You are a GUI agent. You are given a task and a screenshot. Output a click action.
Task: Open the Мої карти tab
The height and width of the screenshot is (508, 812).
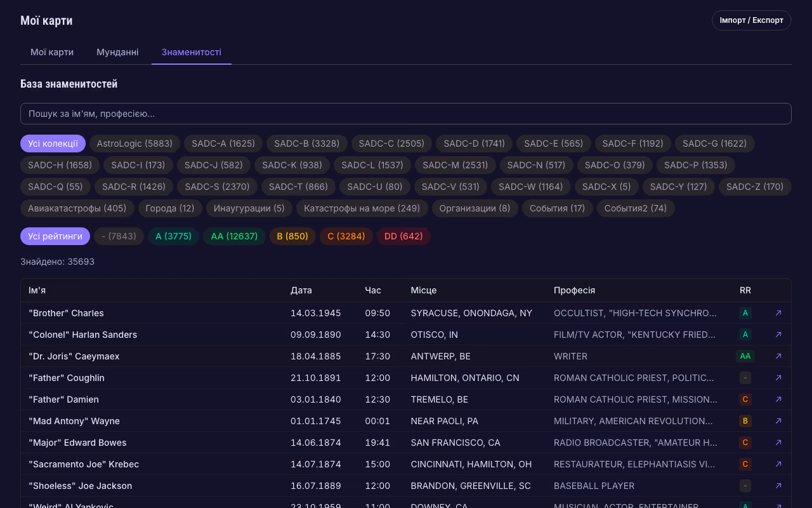point(52,52)
